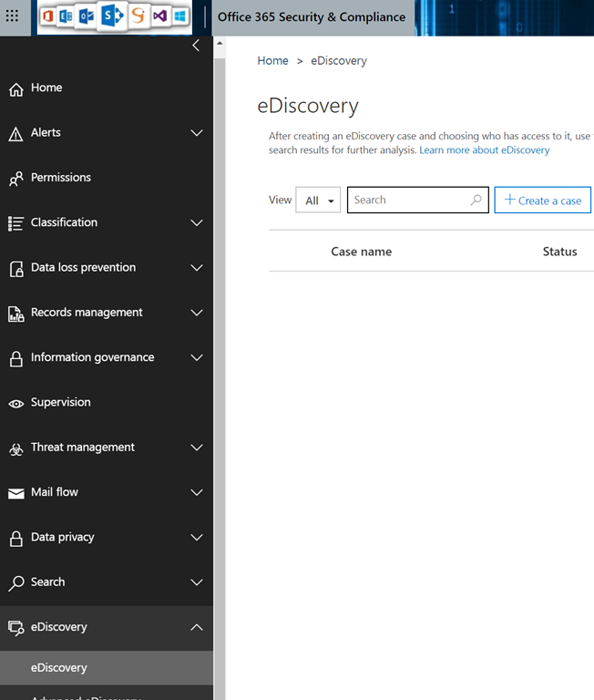This screenshot has width=594, height=700.
Task: Open the View All dropdown
Action: (x=318, y=201)
